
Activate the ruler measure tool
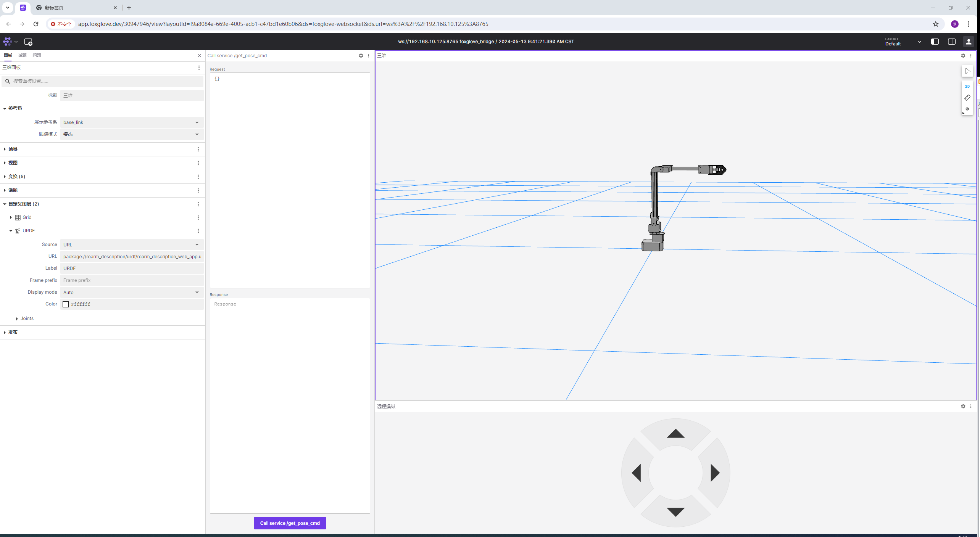click(967, 98)
